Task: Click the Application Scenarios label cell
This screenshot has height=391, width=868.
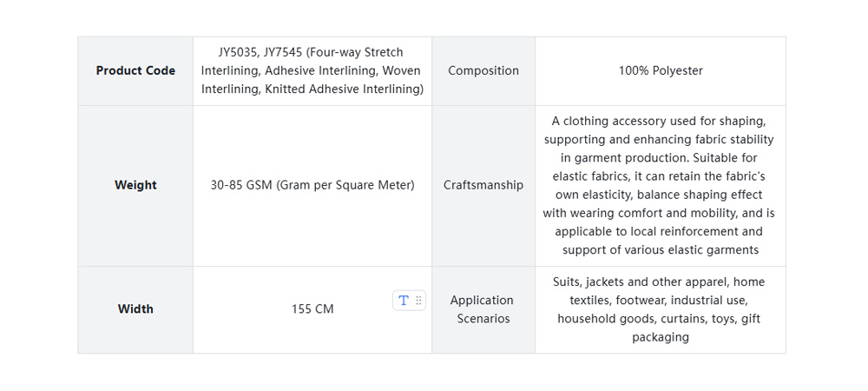Action: (x=483, y=309)
